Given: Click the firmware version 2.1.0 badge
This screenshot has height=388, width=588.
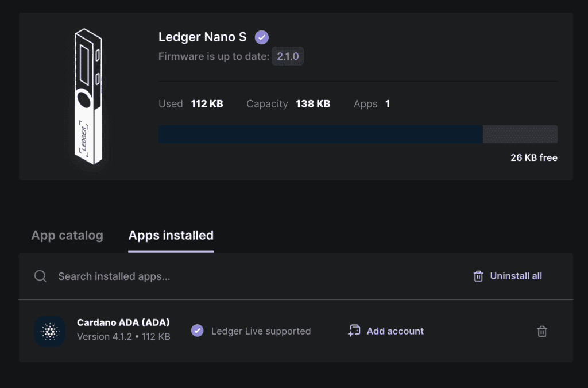Looking at the screenshot, I should pos(287,56).
